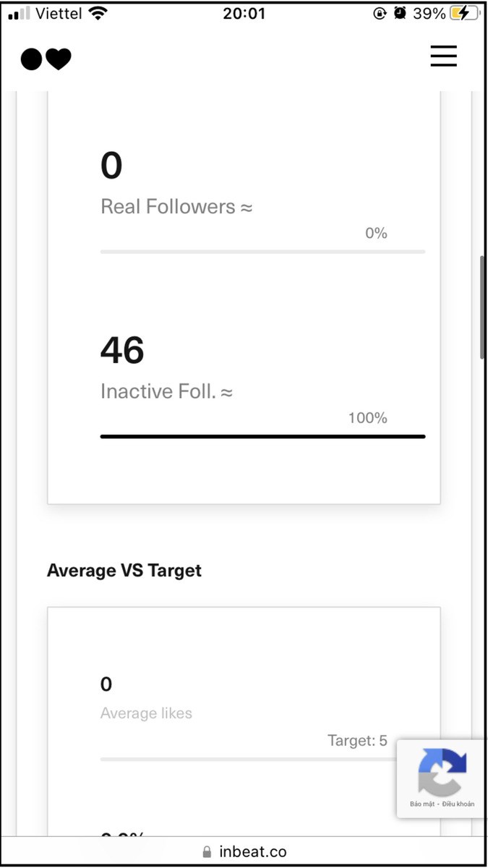Image resolution: width=488 pixels, height=868 pixels.
Task: Tap the inbeat.co address text
Action: 253,851
